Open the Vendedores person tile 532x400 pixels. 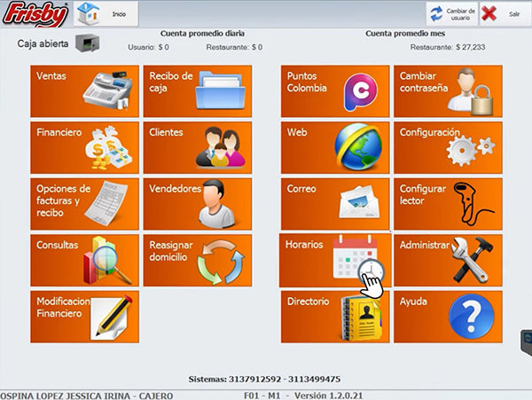(x=198, y=204)
